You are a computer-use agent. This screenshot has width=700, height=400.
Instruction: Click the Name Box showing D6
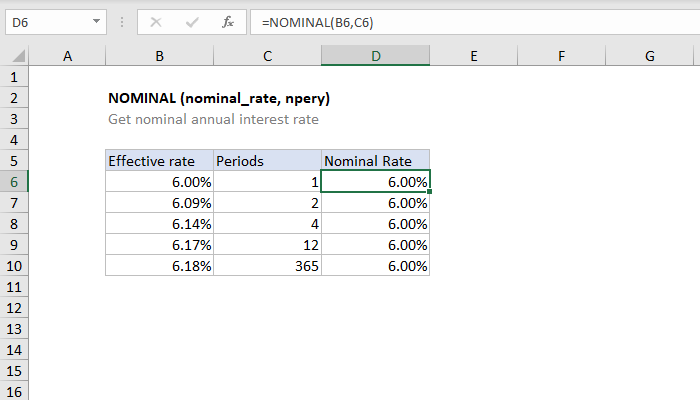pos(56,22)
